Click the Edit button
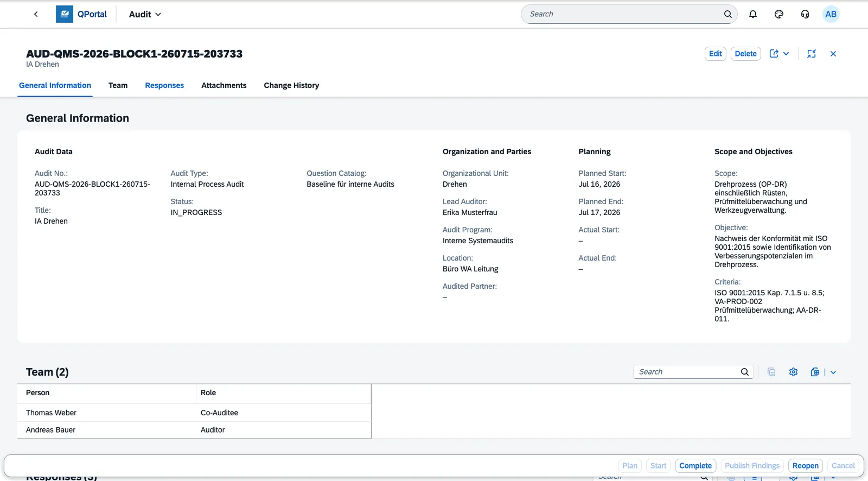The image size is (868, 481). coord(716,54)
